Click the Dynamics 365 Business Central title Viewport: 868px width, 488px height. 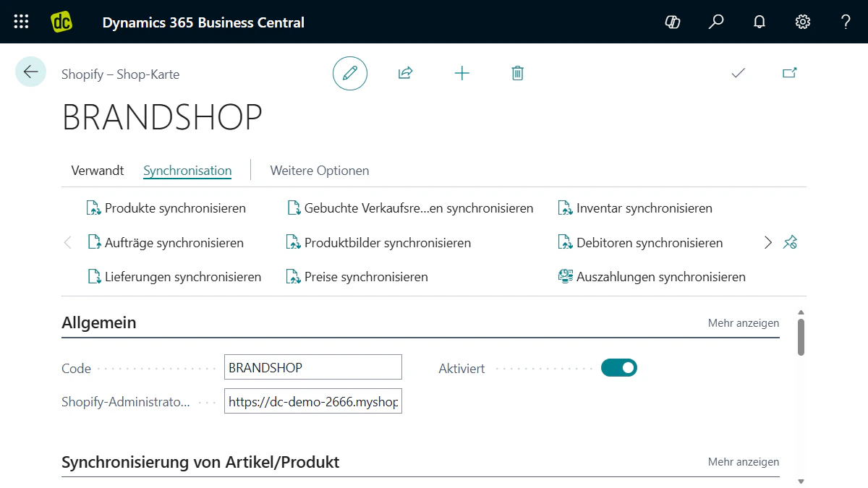tap(203, 22)
